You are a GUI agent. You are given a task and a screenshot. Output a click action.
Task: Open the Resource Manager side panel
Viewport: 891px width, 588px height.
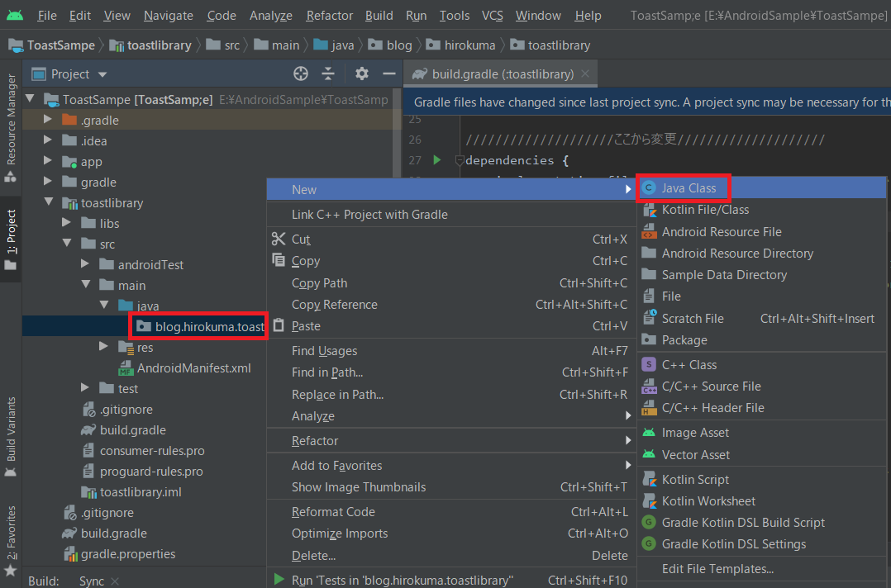(11, 120)
